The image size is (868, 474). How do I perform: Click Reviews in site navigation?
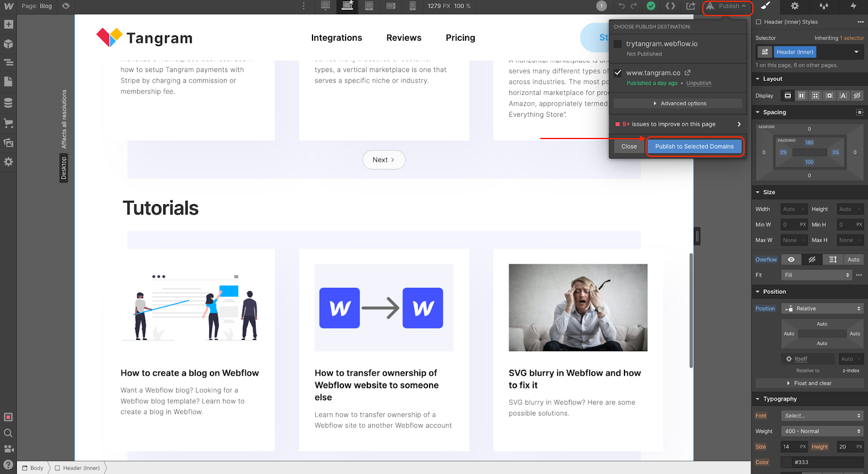(404, 37)
